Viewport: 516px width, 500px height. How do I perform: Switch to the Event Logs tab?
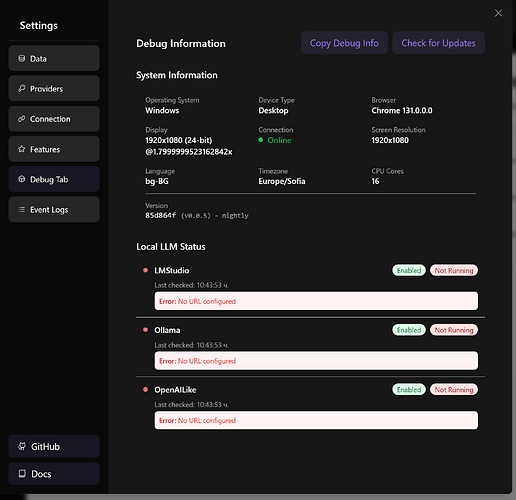coord(54,209)
